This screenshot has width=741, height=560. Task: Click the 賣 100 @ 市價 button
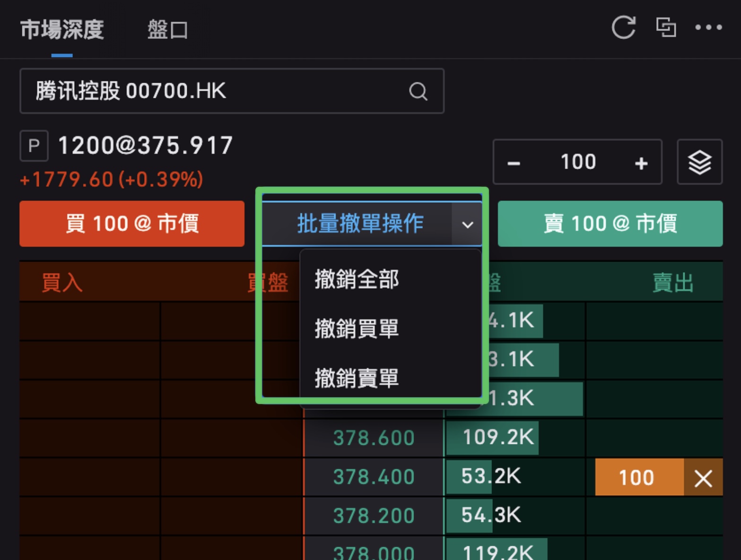click(x=610, y=224)
